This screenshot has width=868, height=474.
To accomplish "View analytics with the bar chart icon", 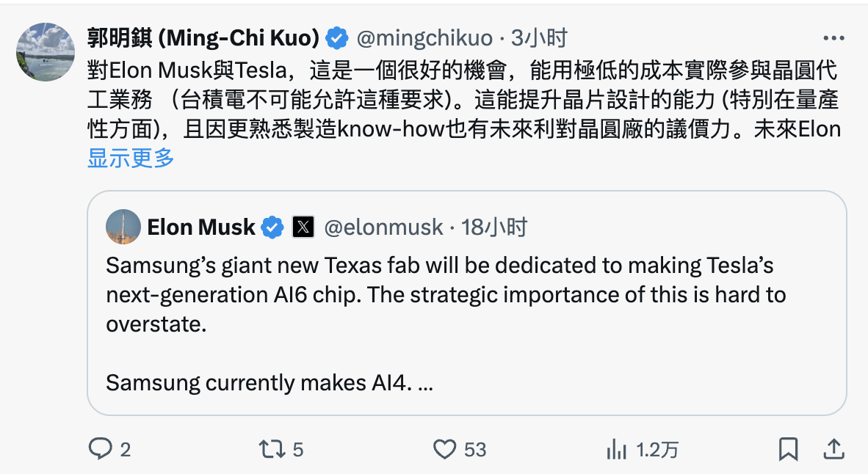I will (616, 449).
